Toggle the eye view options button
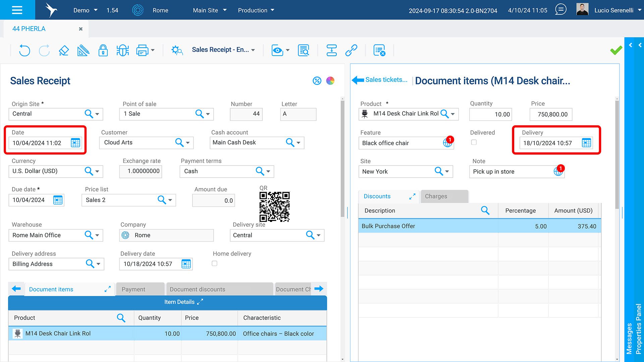Screen dimensions: 644x362 pyautogui.click(x=277, y=51)
